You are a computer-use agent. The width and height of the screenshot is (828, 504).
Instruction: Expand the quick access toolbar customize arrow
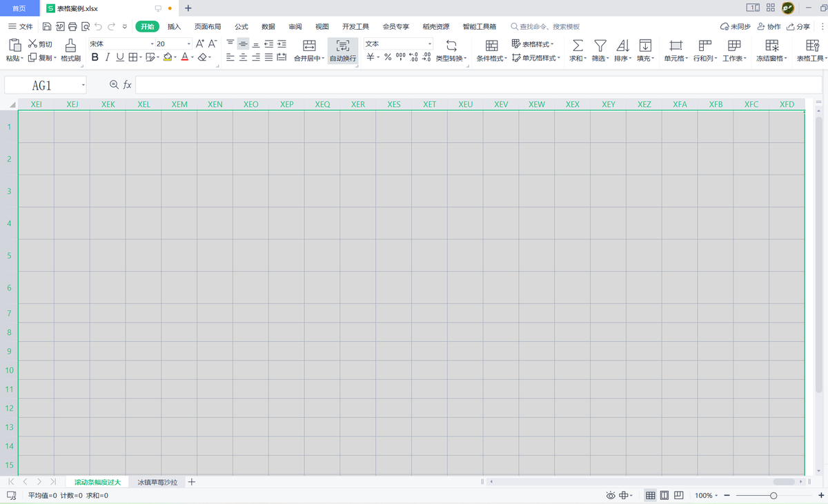click(124, 27)
